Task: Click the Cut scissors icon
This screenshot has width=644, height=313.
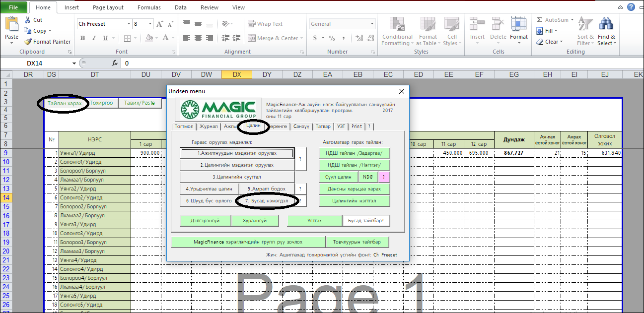Action: pos(28,20)
